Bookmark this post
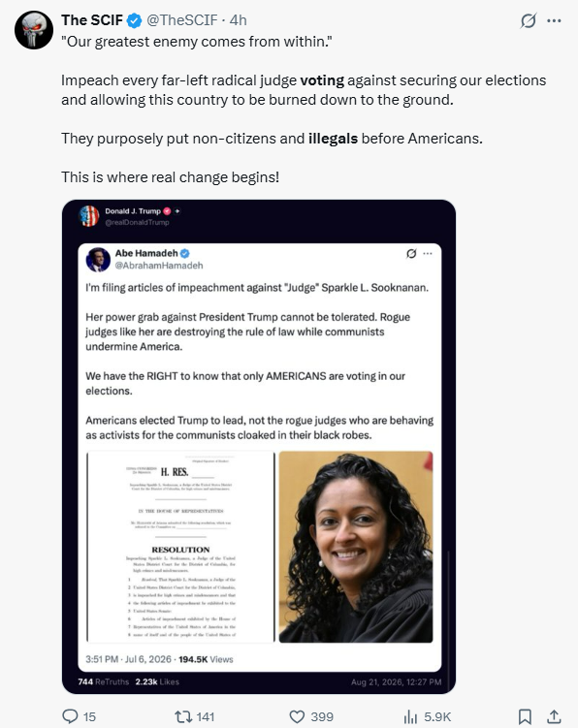578x728 pixels. 525,716
